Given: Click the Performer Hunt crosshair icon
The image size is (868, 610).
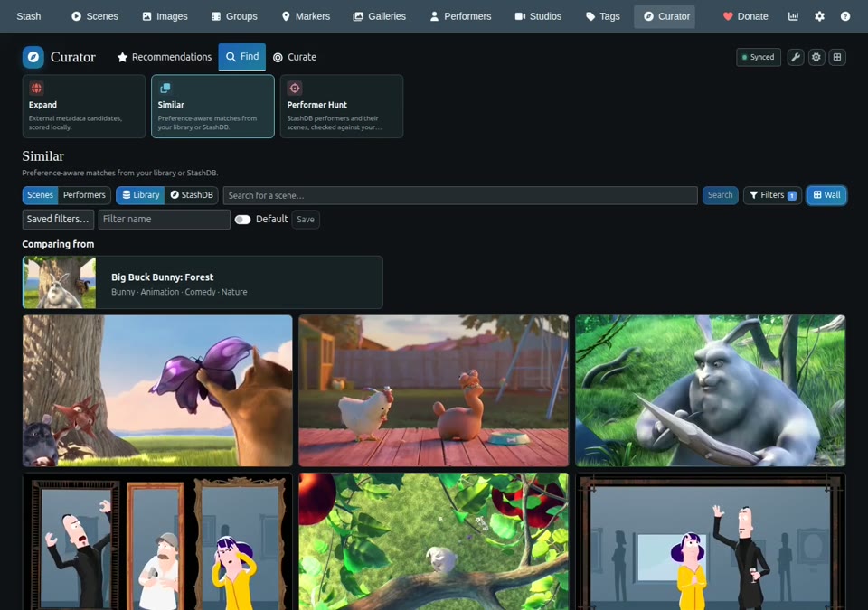Looking at the screenshot, I should pyautogui.click(x=295, y=88).
